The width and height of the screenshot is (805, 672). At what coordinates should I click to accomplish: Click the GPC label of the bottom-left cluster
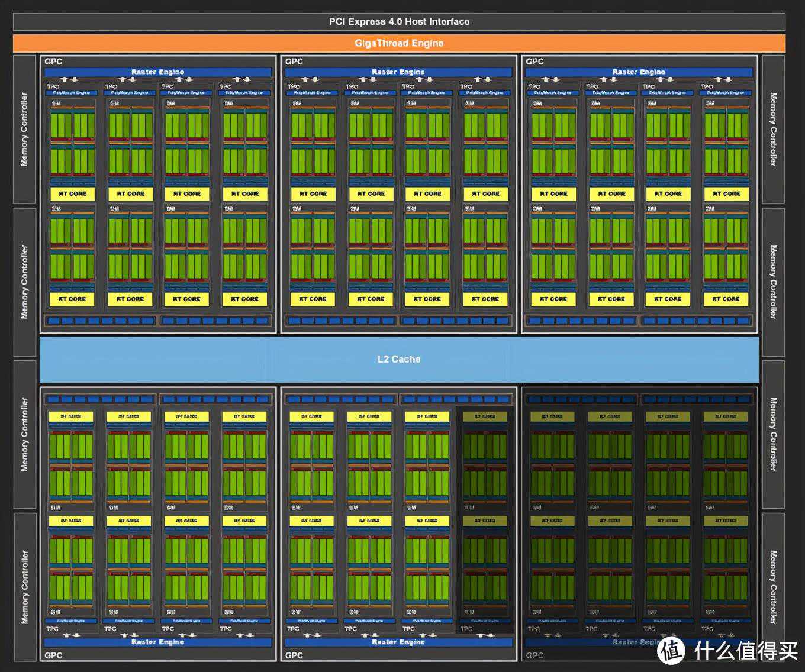tap(53, 655)
